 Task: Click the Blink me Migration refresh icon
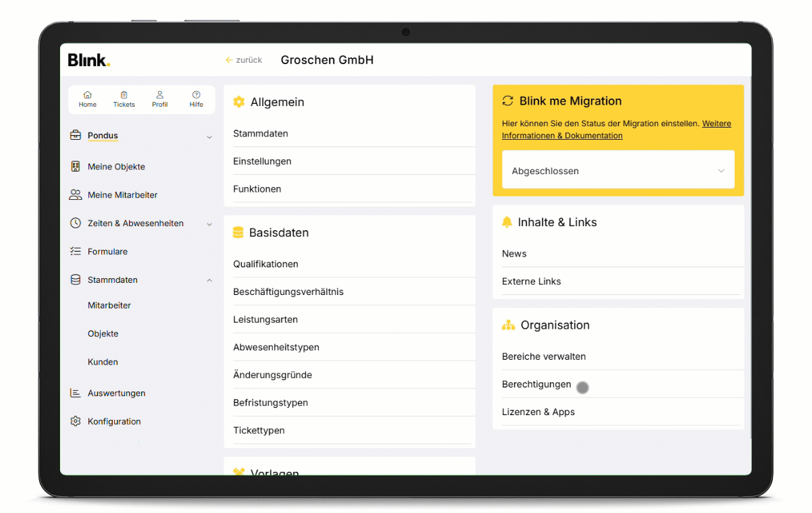pos(507,101)
